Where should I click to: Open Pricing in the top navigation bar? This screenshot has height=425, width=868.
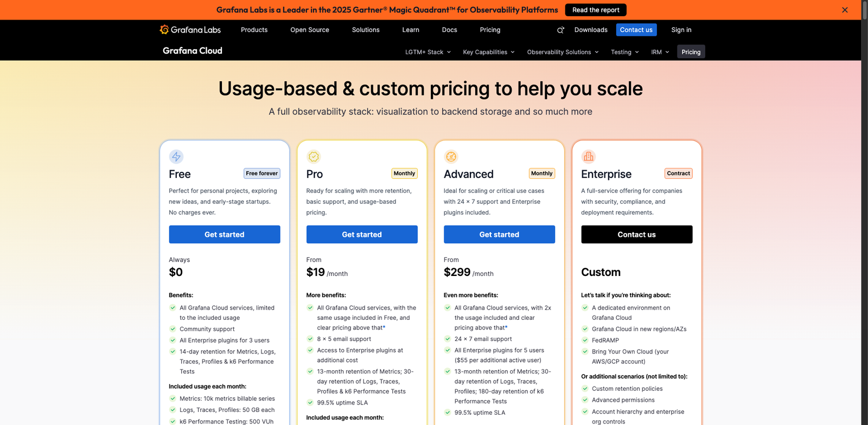tap(490, 30)
